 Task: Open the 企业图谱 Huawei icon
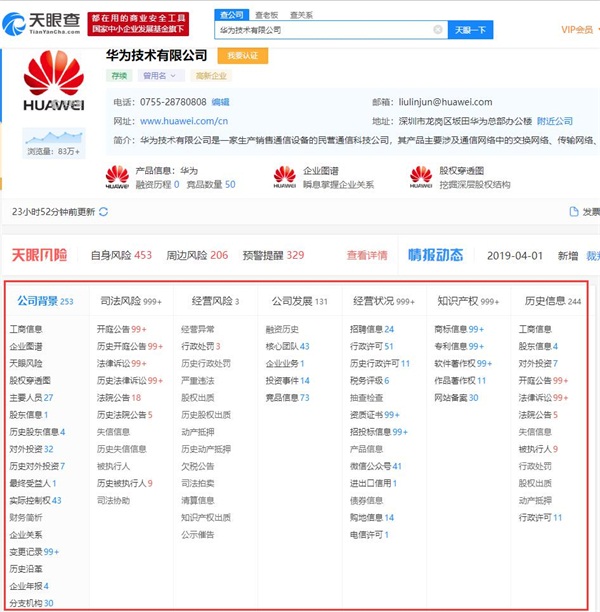285,177
